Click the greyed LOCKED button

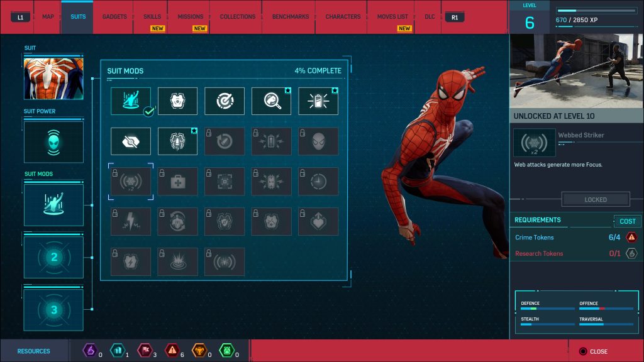[595, 199]
